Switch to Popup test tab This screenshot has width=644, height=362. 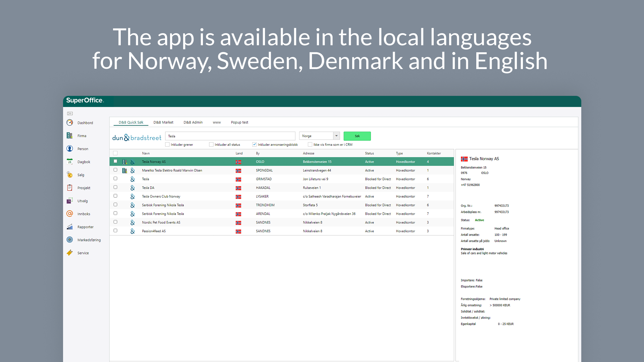[239, 122]
